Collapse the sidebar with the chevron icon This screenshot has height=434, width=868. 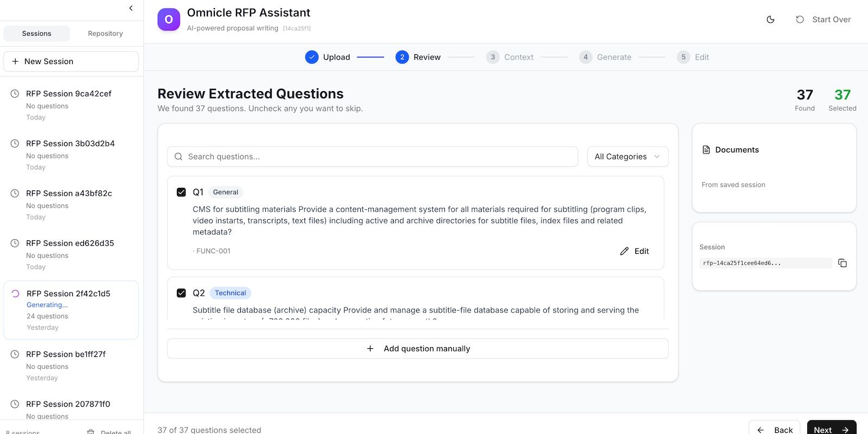131,8
